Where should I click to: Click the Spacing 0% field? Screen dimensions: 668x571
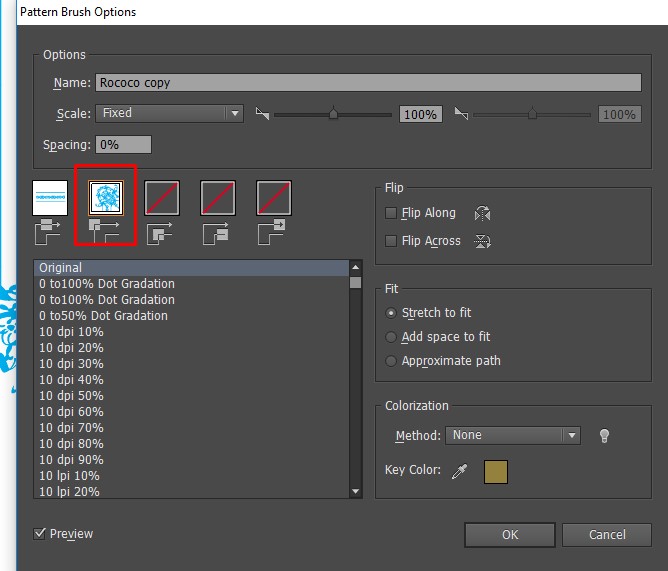tap(124, 144)
